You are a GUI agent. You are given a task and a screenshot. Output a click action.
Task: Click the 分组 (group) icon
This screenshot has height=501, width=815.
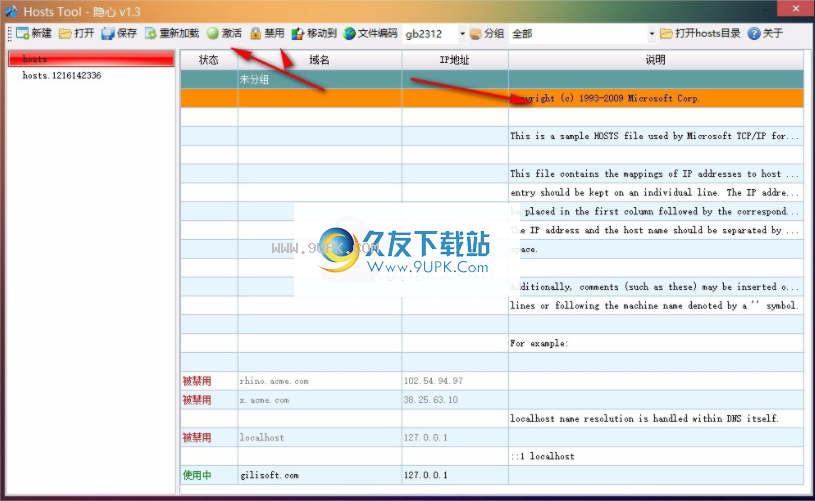pyautogui.click(x=475, y=34)
